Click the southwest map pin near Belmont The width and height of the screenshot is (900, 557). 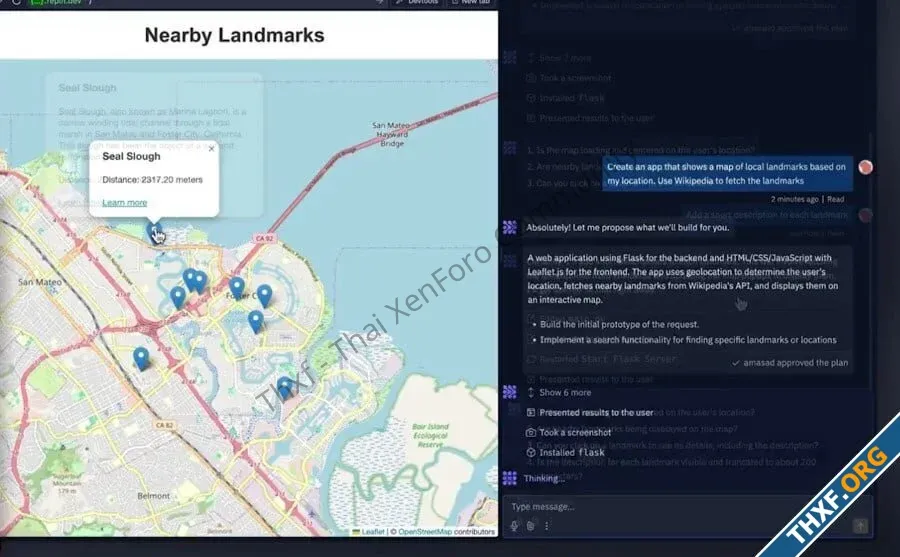pyautogui.click(x=141, y=358)
